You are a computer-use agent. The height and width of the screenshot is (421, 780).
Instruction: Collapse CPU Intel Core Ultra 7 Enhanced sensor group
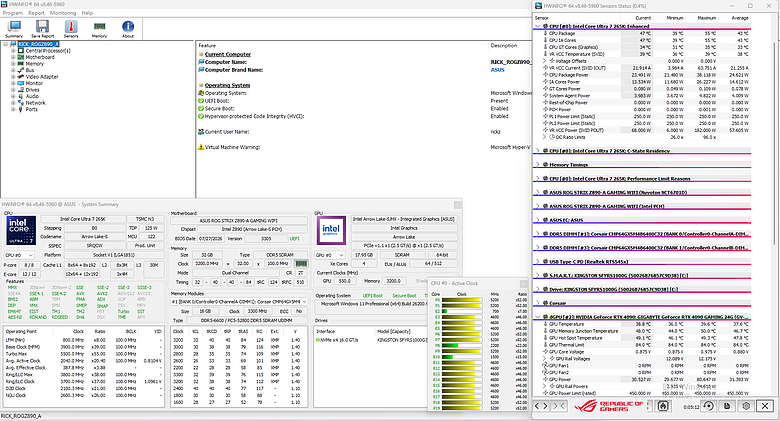coord(538,26)
